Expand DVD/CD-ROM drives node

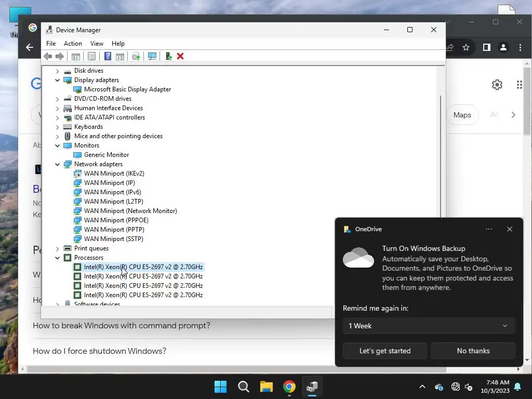[x=57, y=99]
